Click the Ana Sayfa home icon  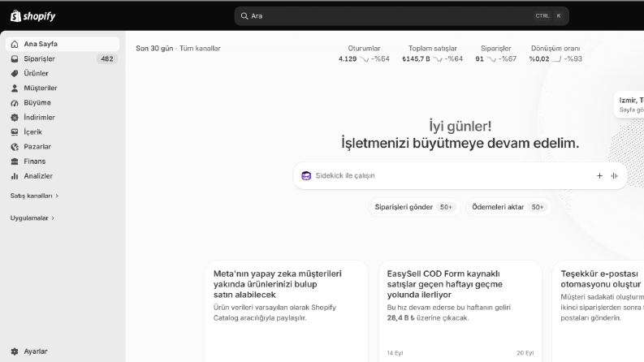click(x=15, y=44)
